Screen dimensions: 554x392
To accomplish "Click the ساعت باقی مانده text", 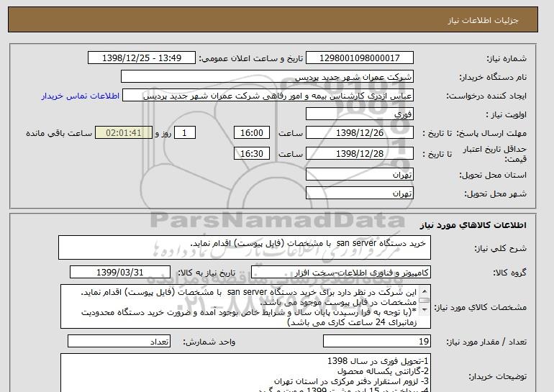I will click(59, 133).
